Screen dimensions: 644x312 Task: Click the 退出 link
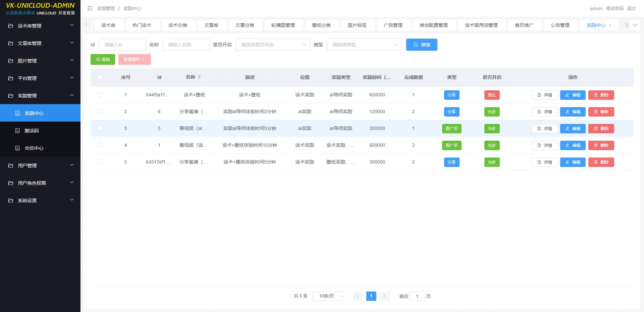(x=631, y=8)
